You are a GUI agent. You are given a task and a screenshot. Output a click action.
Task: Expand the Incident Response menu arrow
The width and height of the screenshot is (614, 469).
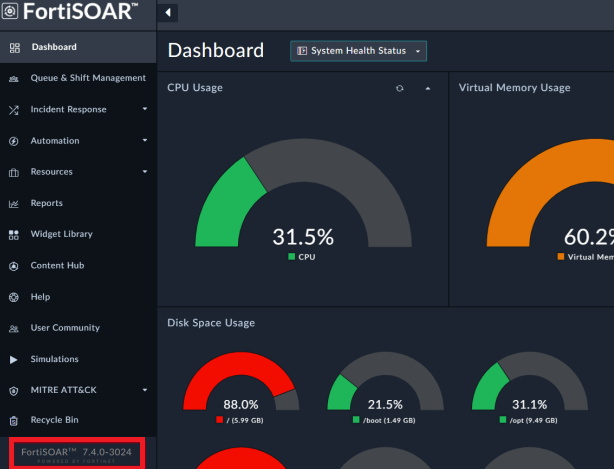pyautogui.click(x=145, y=109)
